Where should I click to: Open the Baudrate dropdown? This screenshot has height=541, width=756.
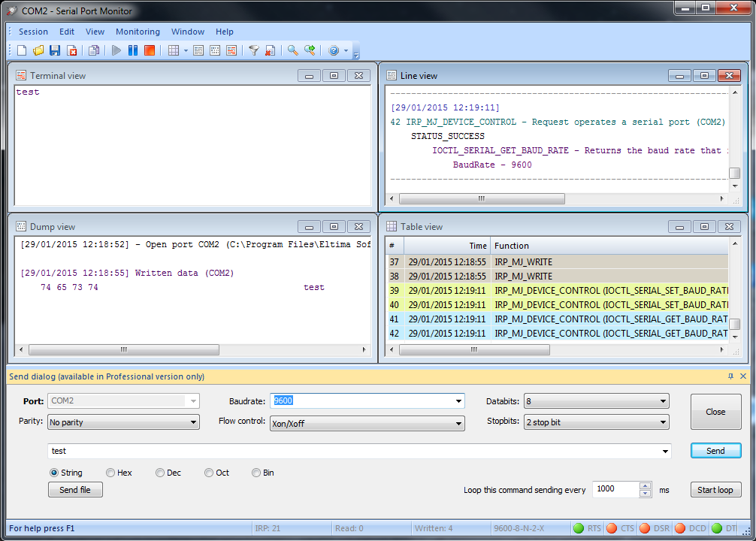tap(458, 400)
